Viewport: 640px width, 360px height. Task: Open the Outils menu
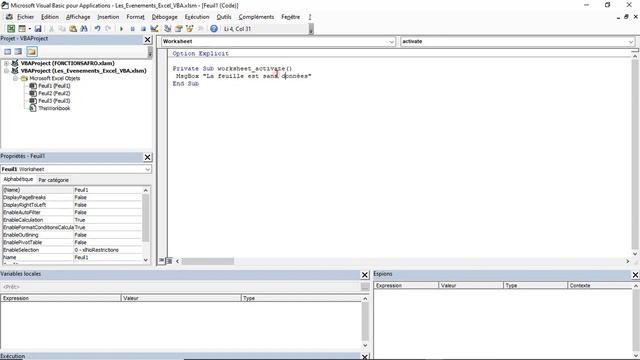224,17
